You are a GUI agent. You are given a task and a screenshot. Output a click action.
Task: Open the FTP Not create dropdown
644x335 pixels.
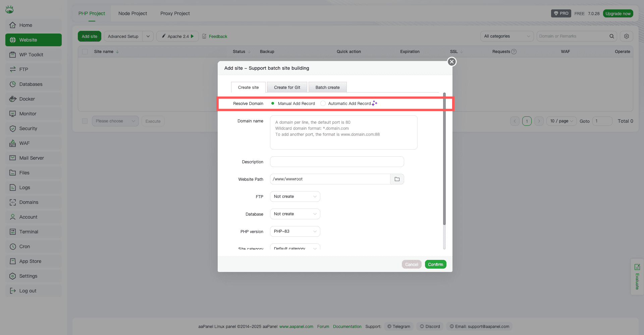(x=295, y=197)
